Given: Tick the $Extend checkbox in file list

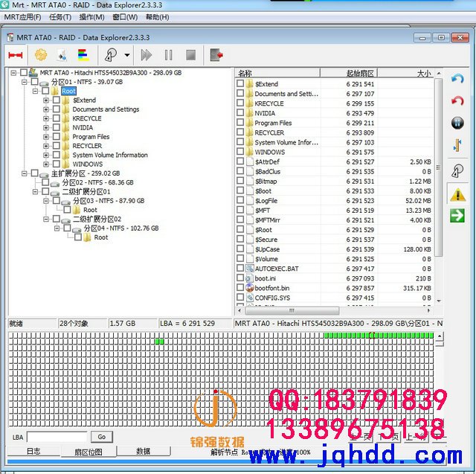Looking at the screenshot, I should point(240,83).
